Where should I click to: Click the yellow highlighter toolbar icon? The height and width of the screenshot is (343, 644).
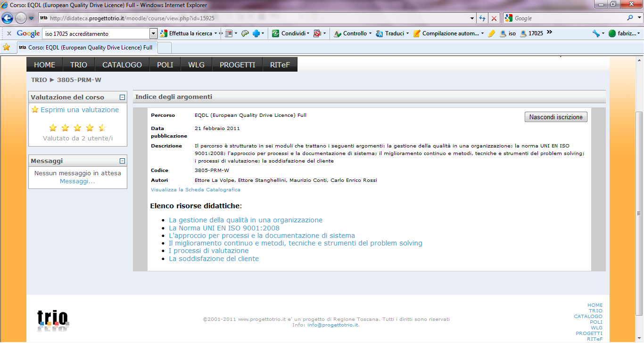click(x=491, y=33)
